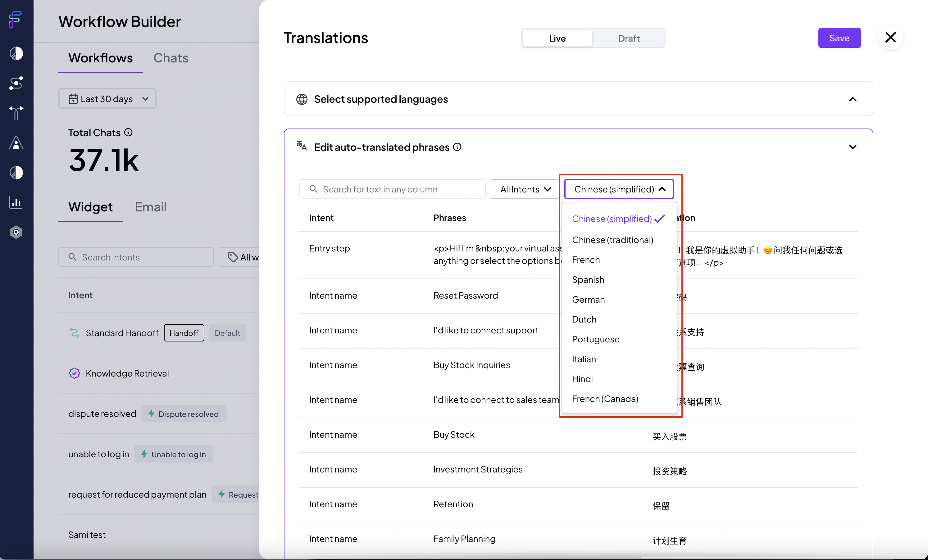The height and width of the screenshot is (560, 928).
Task: Open the bar chart analytics icon in the sidebar
Action: [16, 202]
